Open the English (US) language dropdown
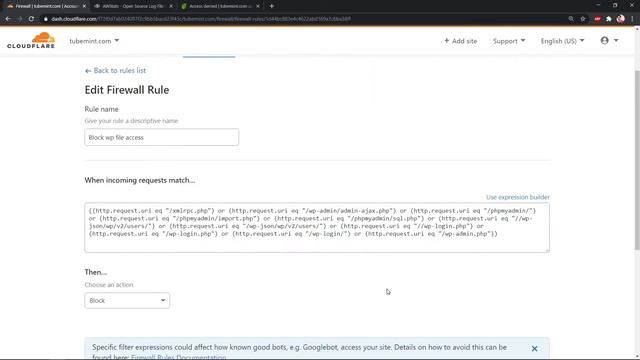Screen dimensions: 640x360 click(562, 41)
